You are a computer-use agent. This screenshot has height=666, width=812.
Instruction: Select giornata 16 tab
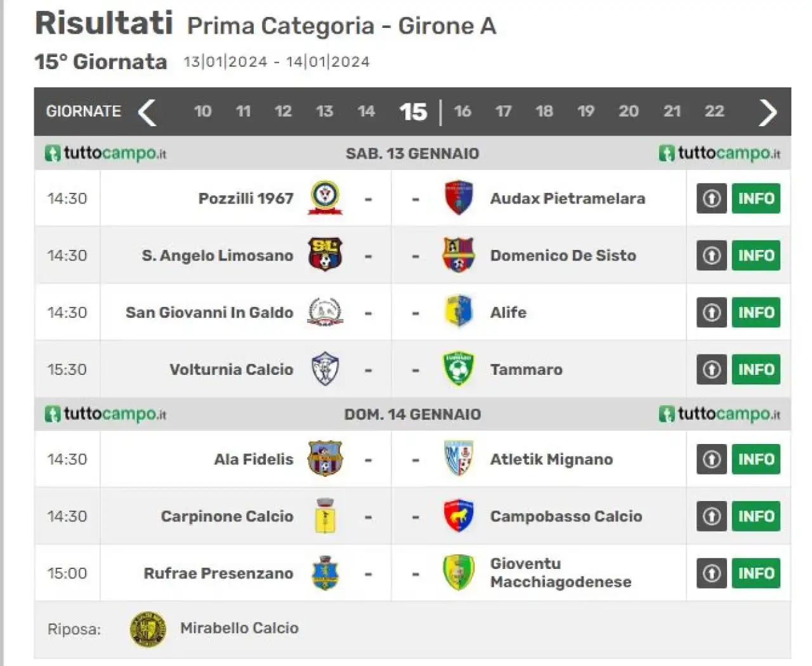tap(462, 112)
